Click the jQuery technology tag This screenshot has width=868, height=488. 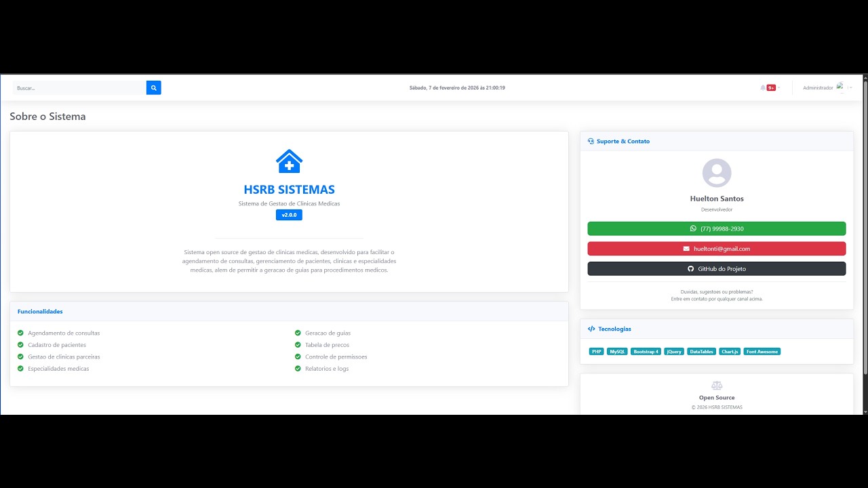[674, 352]
